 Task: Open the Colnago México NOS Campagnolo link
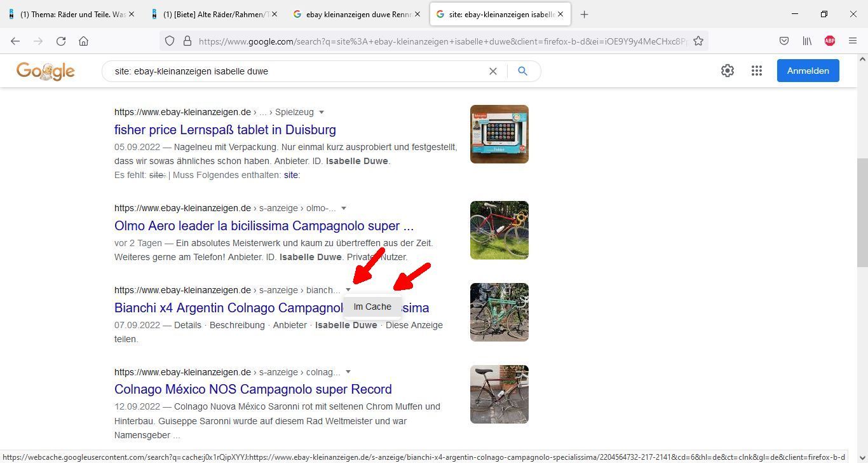pos(253,389)
